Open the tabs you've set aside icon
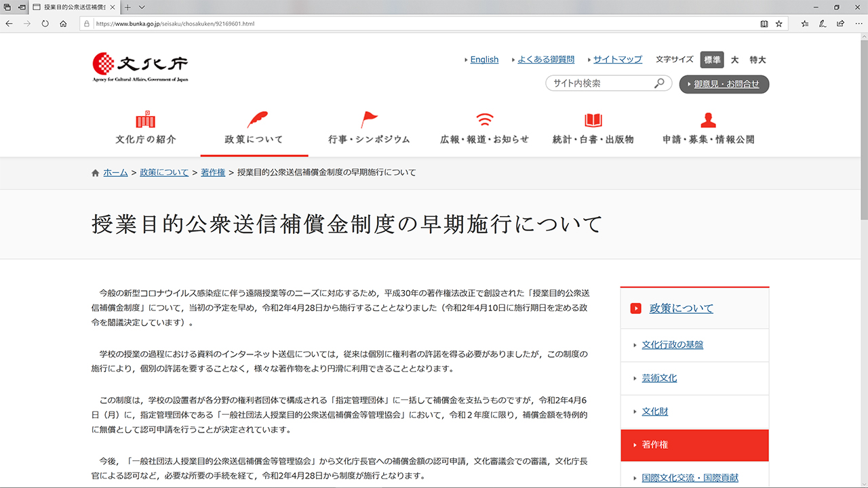 point(7,7)
